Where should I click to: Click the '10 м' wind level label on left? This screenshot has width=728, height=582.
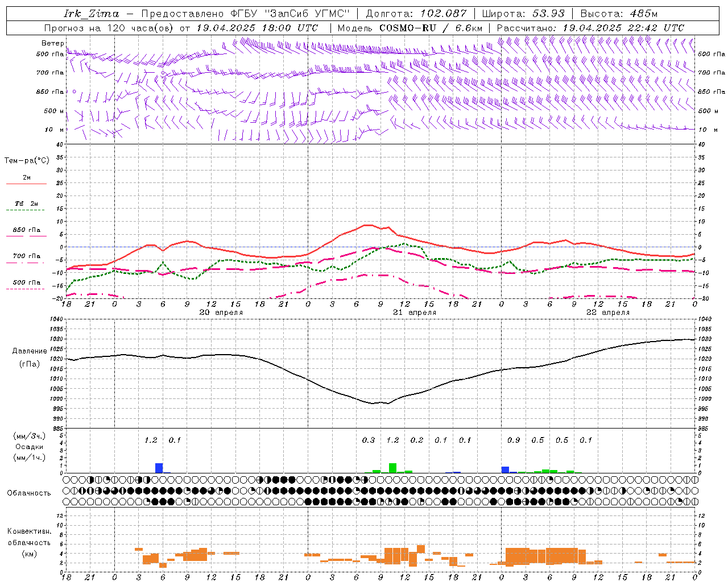coord(55,130)
